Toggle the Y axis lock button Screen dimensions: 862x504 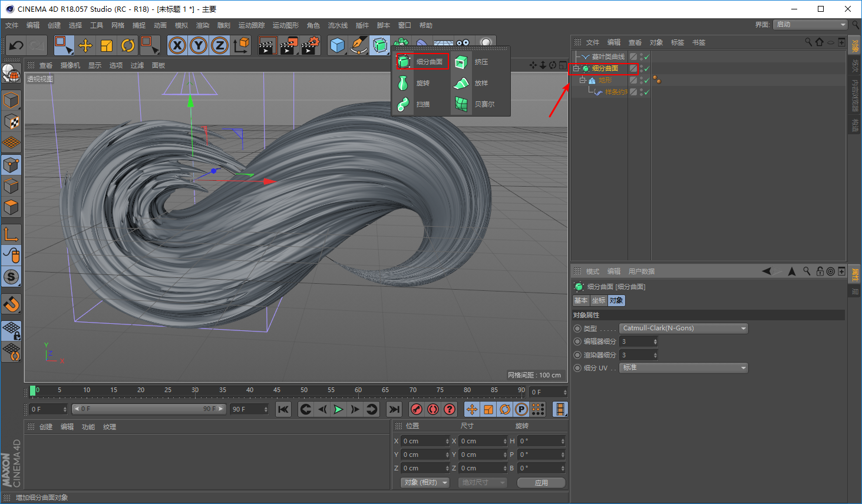[x=199, y=45]
